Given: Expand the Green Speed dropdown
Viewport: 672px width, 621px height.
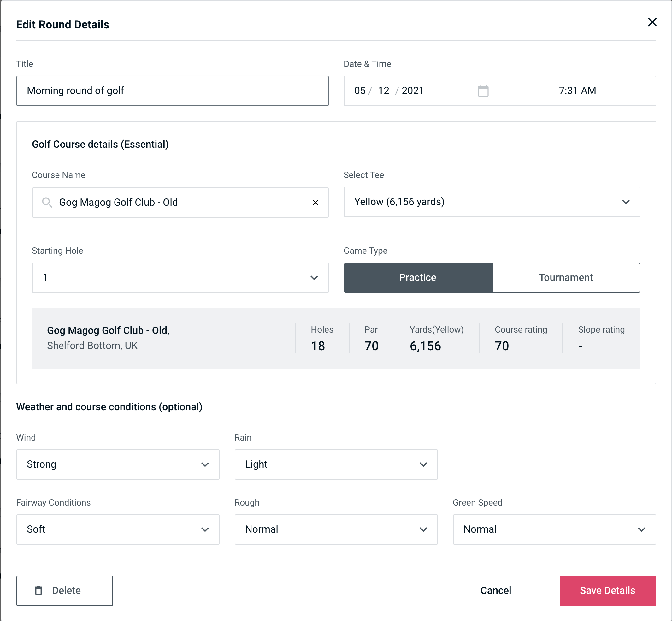Looking at the screenshot, I should point(554,529).
